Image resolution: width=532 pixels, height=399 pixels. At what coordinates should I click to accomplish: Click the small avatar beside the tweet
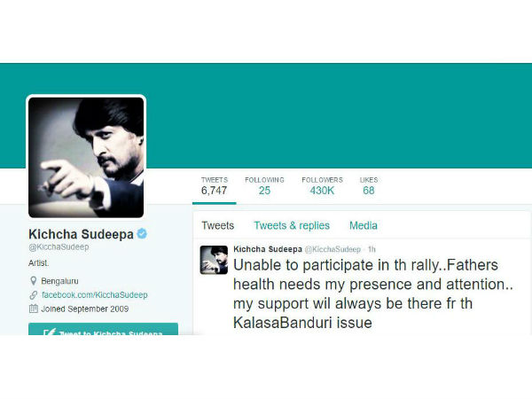214,260
